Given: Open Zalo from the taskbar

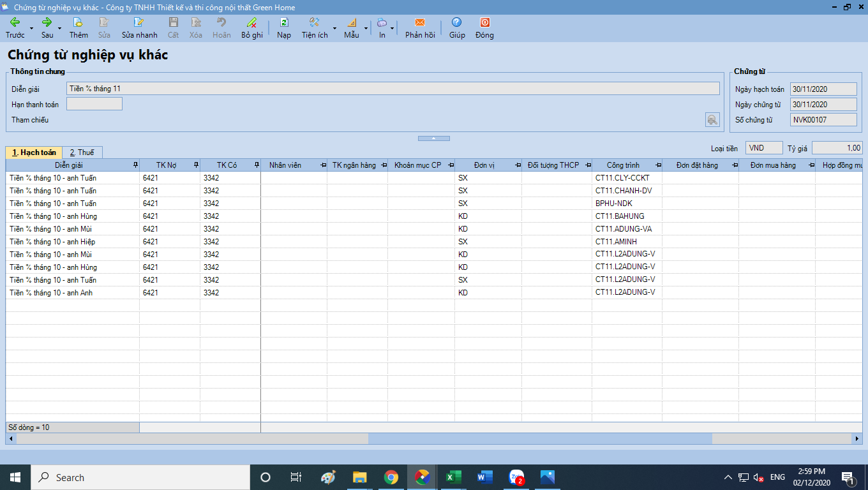Looking at the screenshot, I should coord(516,477).
